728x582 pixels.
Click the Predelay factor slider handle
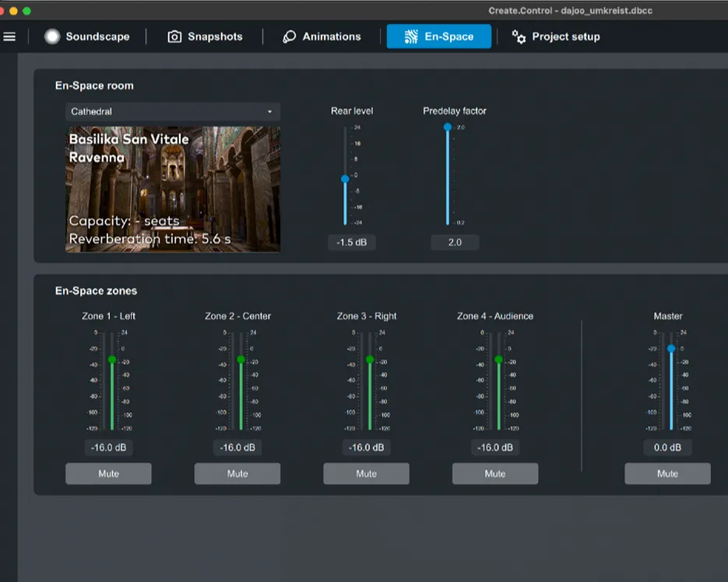448,127
